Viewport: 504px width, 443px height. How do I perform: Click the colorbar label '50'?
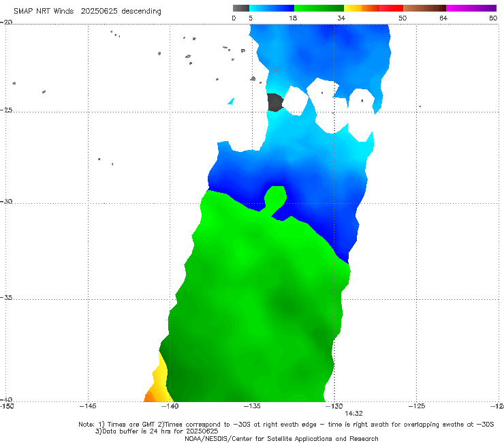403,18
